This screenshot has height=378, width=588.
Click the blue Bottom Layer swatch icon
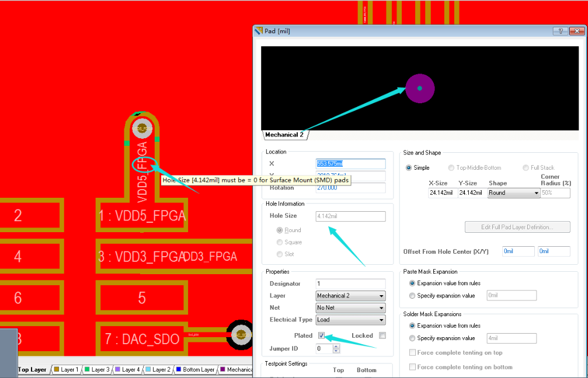pos(179,370)
